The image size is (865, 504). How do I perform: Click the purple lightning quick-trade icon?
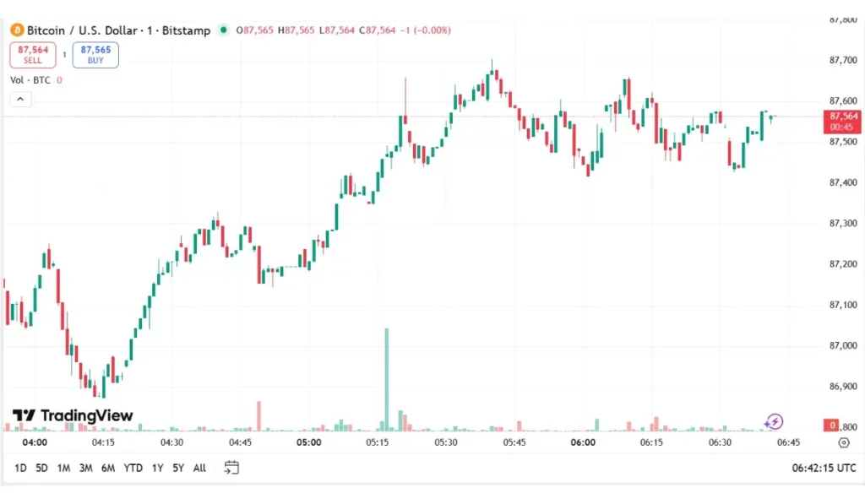click(x=774, y=421)
